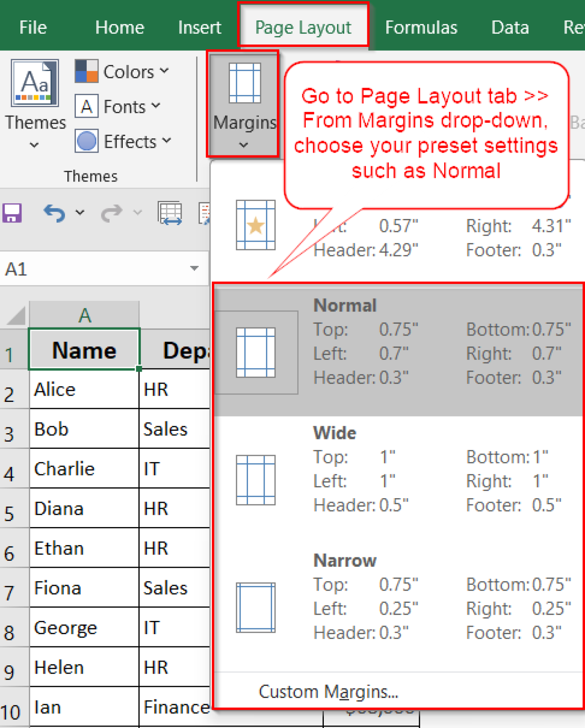Click the column width icon near the Redo button
The width and height of the screenshot is (585, 728).
(170, 213)
